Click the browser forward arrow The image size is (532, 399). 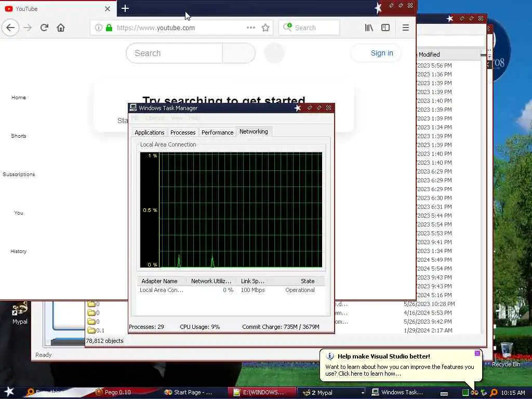coord(28,28)
